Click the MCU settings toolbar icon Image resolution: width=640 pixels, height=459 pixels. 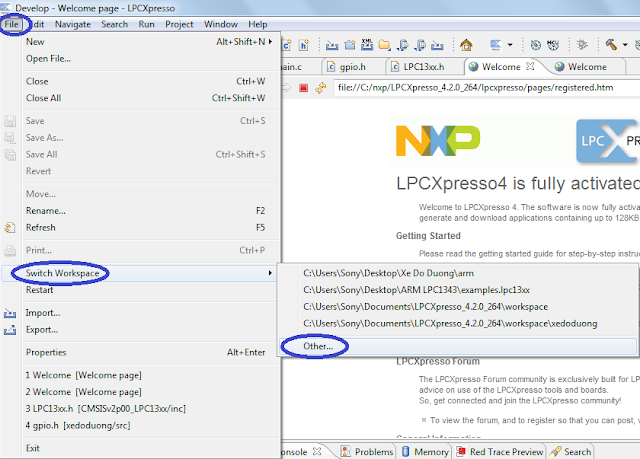[x=553, y=45]
